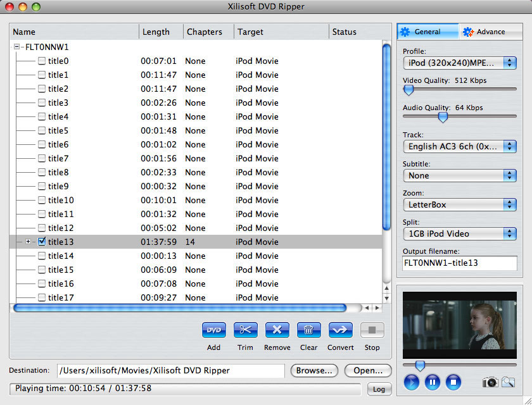Image resolution: width=532 pixels, height=405 pixels.
Task: Click the Trim scissors icon
Action: [245, 330]
